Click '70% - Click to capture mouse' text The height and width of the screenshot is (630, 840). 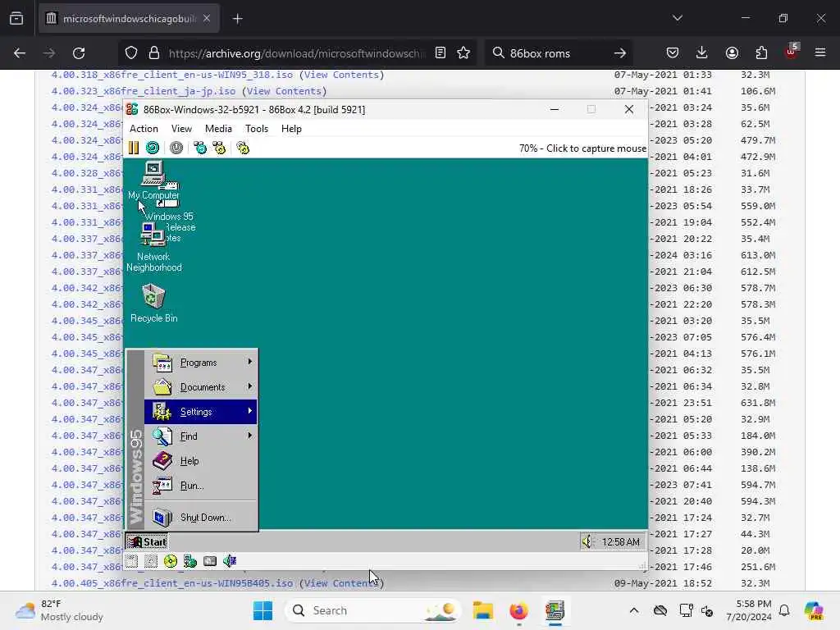click(582, 148)
